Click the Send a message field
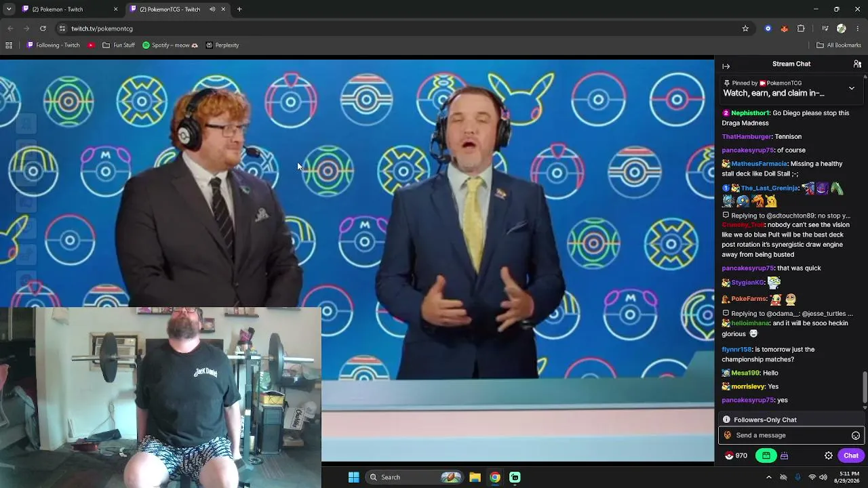868x488 pixels. (x=791, y=436)
